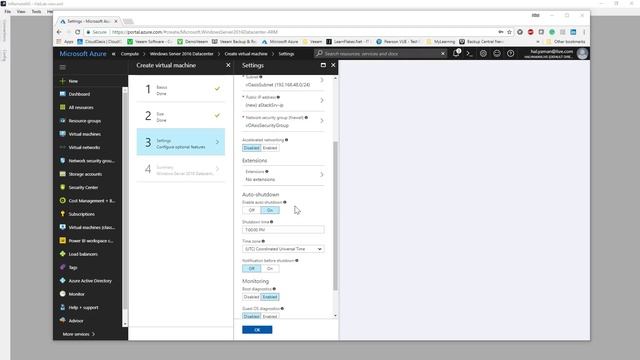Open Tags in the sidebar
The image size is (640, 360).
[x=73, y=268]
